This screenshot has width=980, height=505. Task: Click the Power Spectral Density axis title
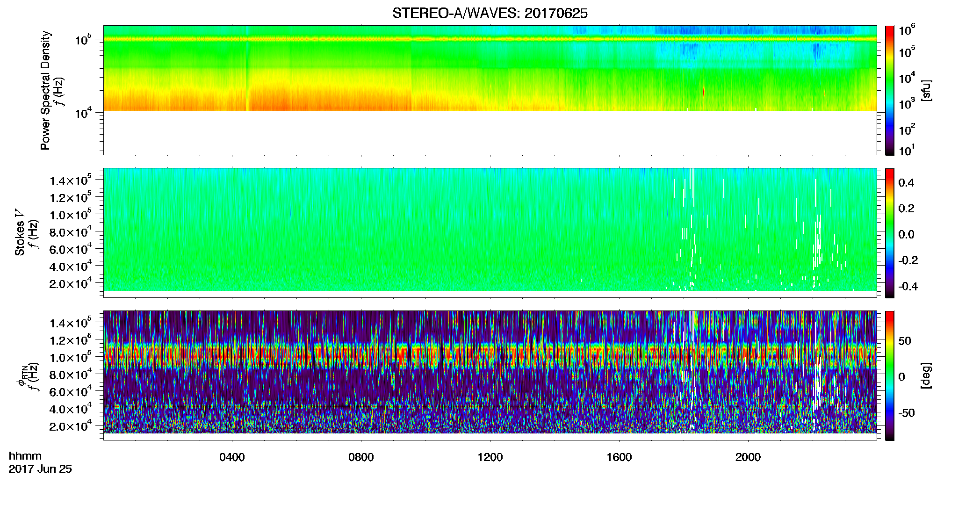[x=45, y=90]
